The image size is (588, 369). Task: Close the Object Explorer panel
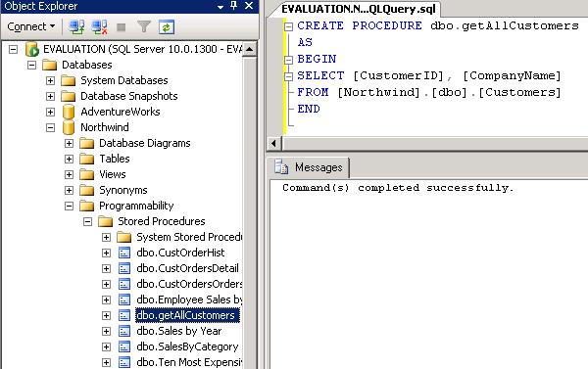[x=249, y=6]
